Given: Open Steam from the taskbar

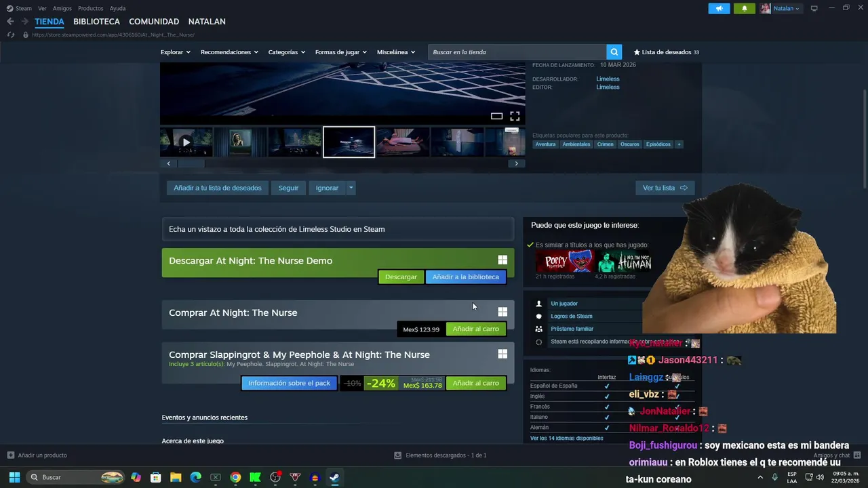Looking at the screenshot, I should [334, 477].
